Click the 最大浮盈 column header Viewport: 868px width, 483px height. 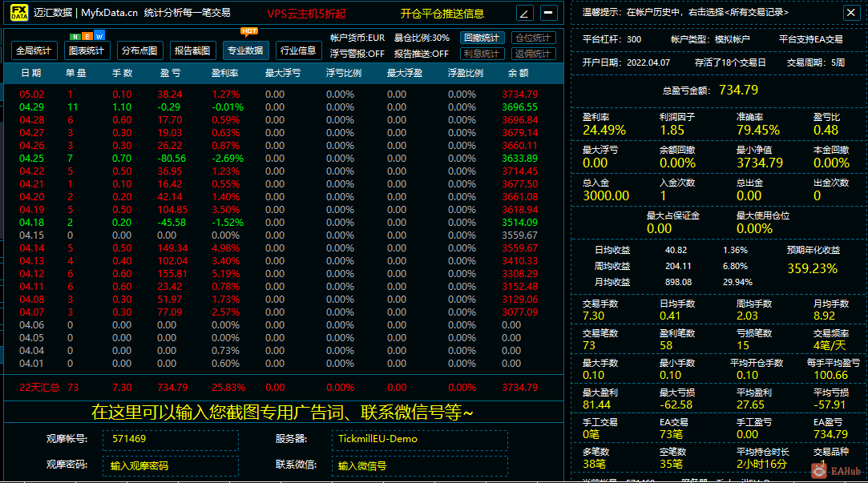(x=405, y=73)
